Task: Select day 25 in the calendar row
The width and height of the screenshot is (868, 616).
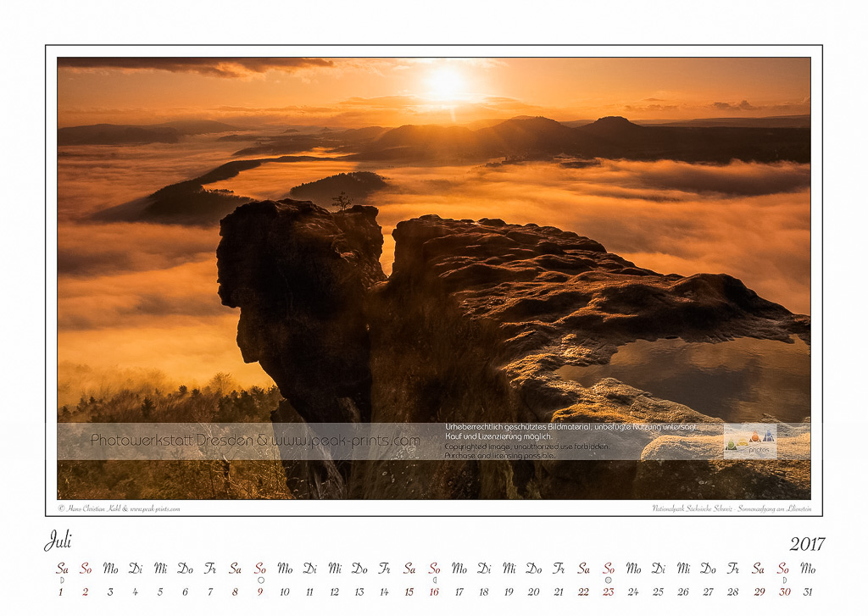Action: pyautogui.click(x=658, y=591)
